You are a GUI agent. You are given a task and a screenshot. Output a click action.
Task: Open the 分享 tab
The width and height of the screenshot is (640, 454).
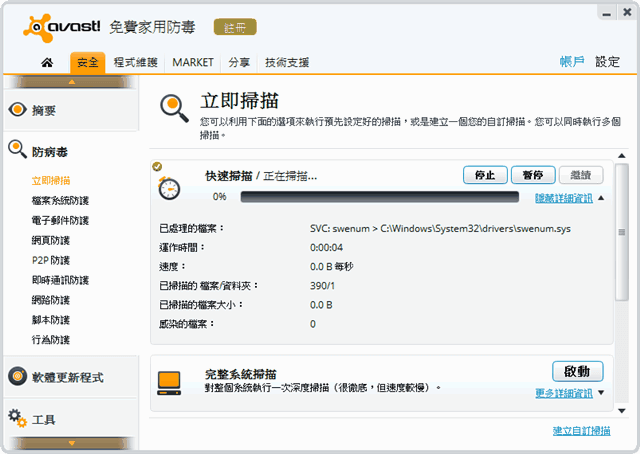pyautogui.click(x=239, y=62)
